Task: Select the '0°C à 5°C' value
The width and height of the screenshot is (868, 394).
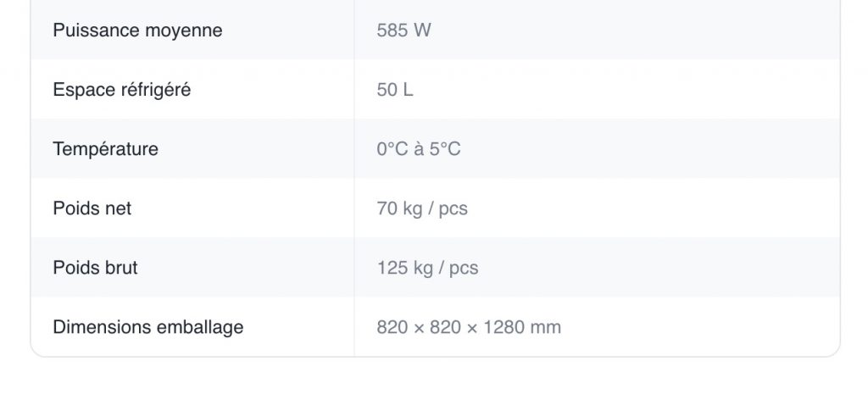Action: tap(419, 149)
